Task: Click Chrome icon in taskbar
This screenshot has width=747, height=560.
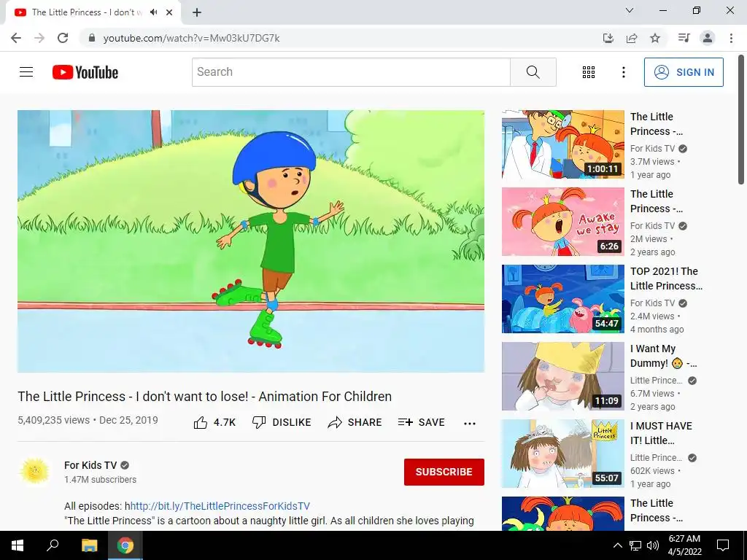Action: tap(125, 545)
